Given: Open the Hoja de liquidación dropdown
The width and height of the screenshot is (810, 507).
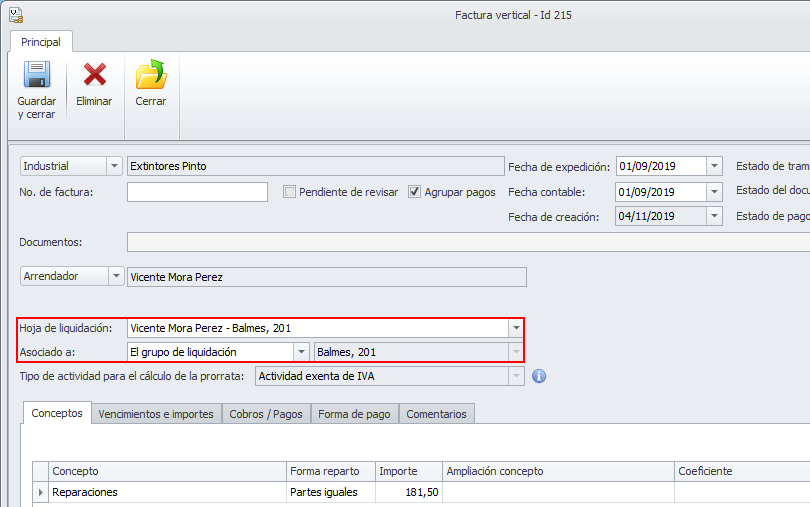Looking at the screenshot, I should [516, 328].
